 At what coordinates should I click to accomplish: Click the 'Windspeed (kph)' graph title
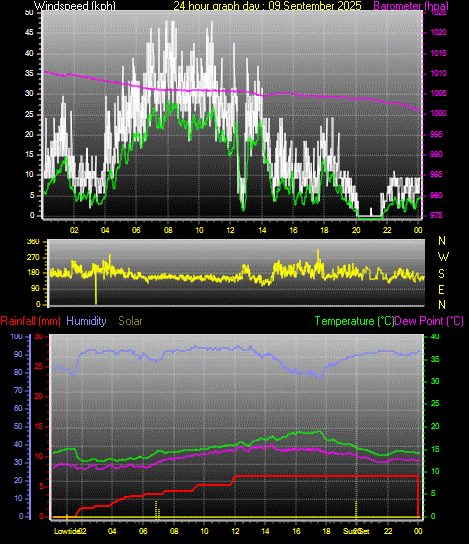click(75, 6)
